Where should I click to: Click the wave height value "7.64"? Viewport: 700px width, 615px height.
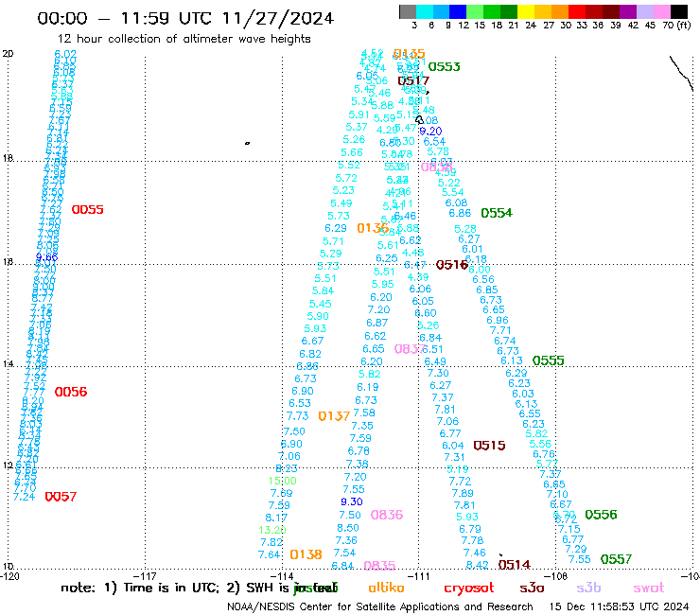pyautogui.click(x=269, y=554)
